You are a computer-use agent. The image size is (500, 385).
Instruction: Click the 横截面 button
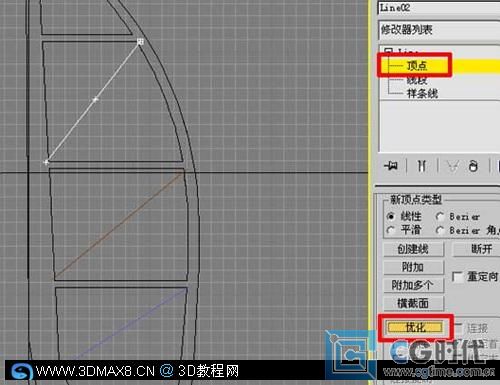[413, 303]
